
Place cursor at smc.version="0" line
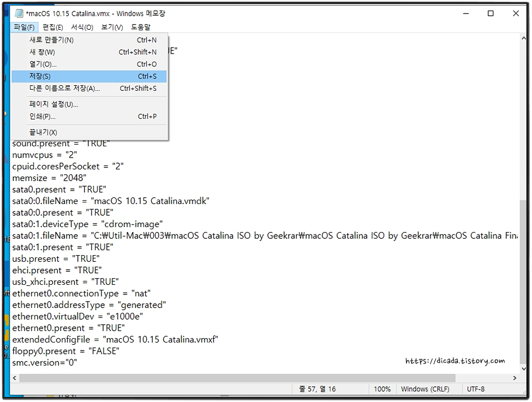(x=45, y=363)
